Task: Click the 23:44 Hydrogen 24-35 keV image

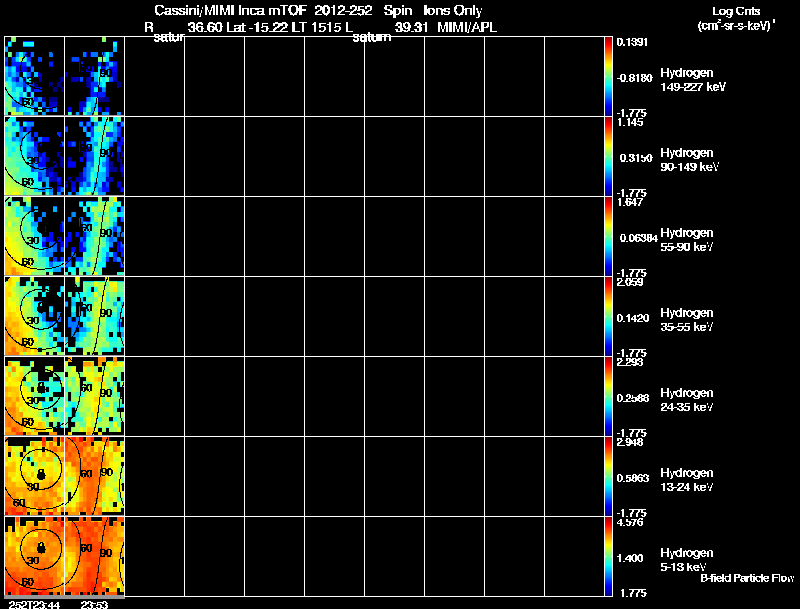Action: (35, 396)
